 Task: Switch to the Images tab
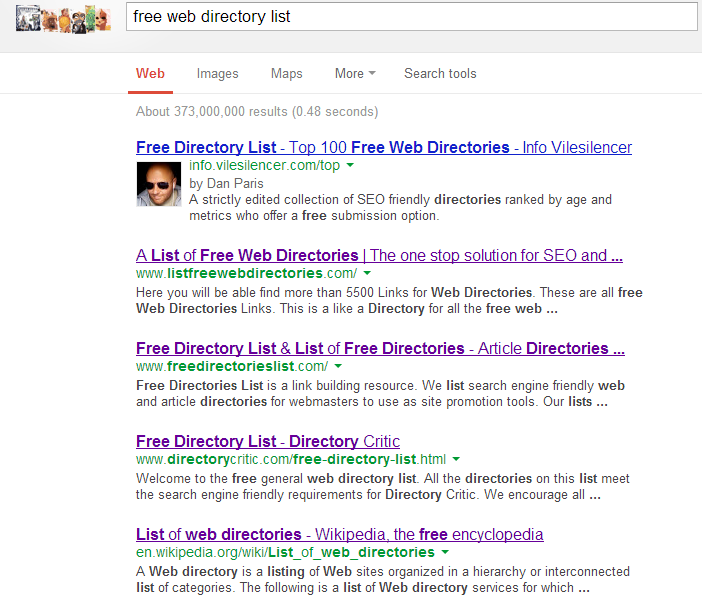(218, 73)
